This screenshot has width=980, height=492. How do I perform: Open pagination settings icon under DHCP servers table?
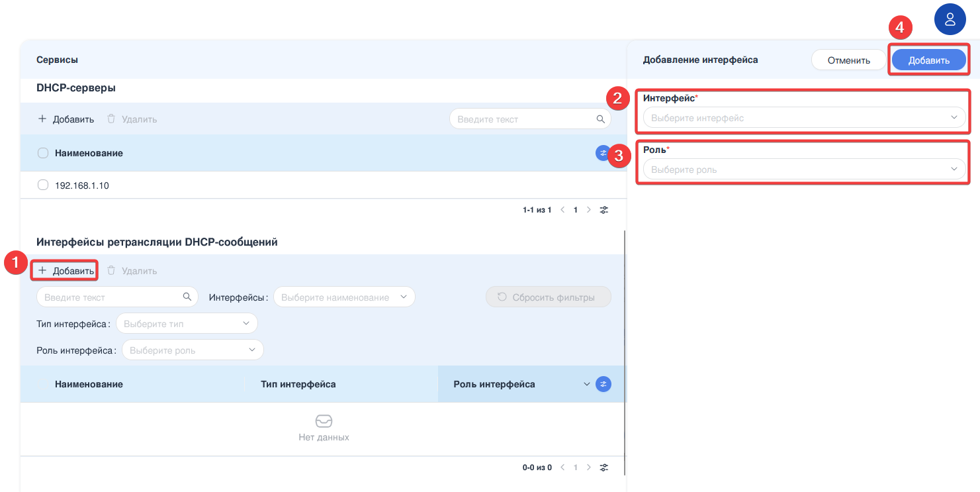point(603,210)
